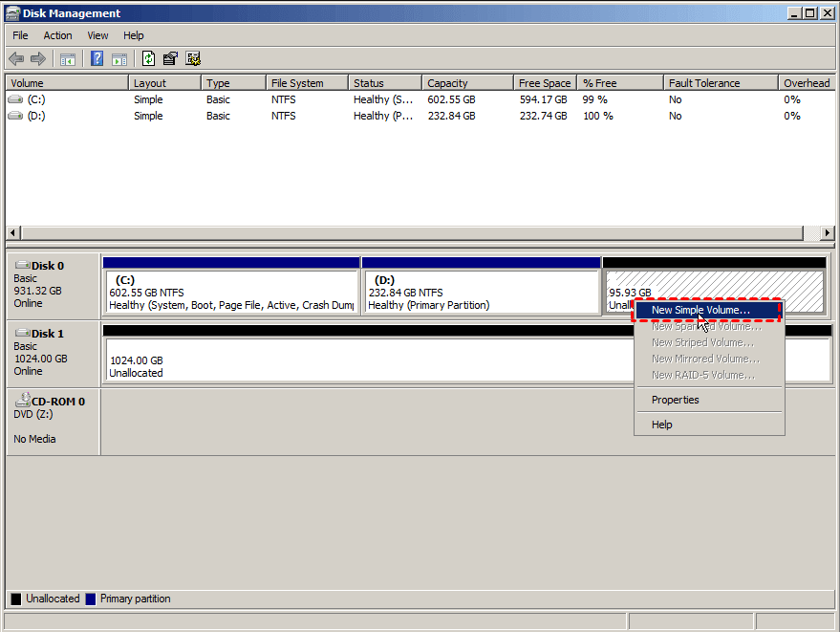Click the 931.32 GB size under Disk 0
Image resolution: width=840 pixels, height=632 pixels.
pos(37,291)
